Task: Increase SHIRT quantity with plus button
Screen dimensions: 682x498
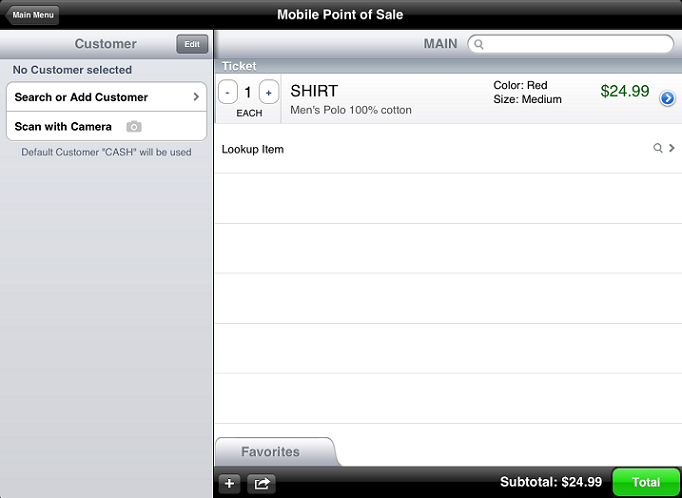Action: click(268, 92)
